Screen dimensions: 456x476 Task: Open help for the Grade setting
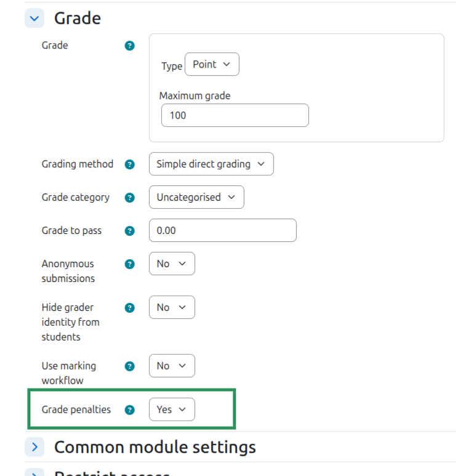130,46
